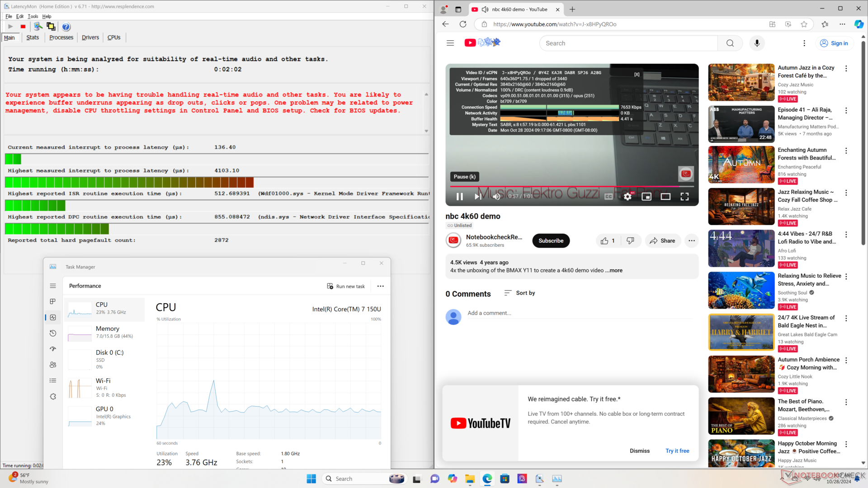Viewport: 868px width, 488px height.
Task: Toggle theater mode in the video player
Action: click(x=665, y=197)
